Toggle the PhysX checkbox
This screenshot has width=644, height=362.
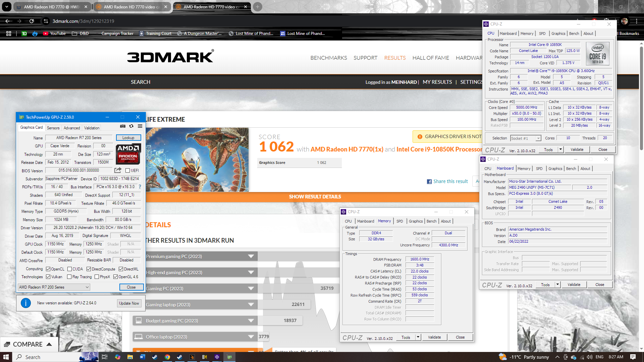point(97,277)
